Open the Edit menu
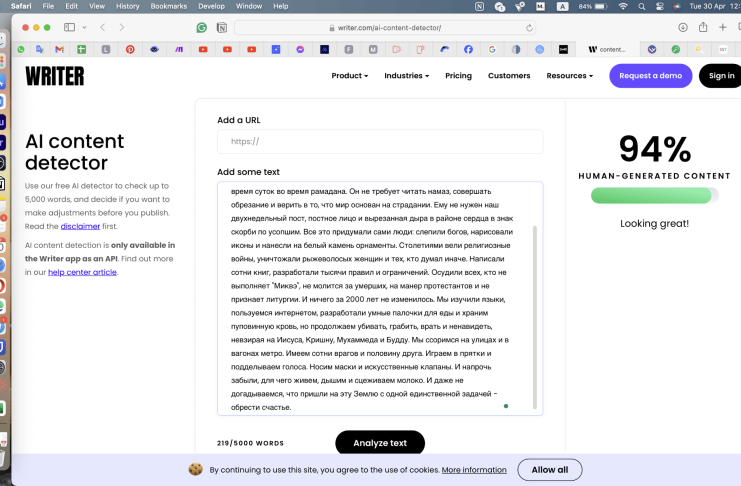 point(71,6)
